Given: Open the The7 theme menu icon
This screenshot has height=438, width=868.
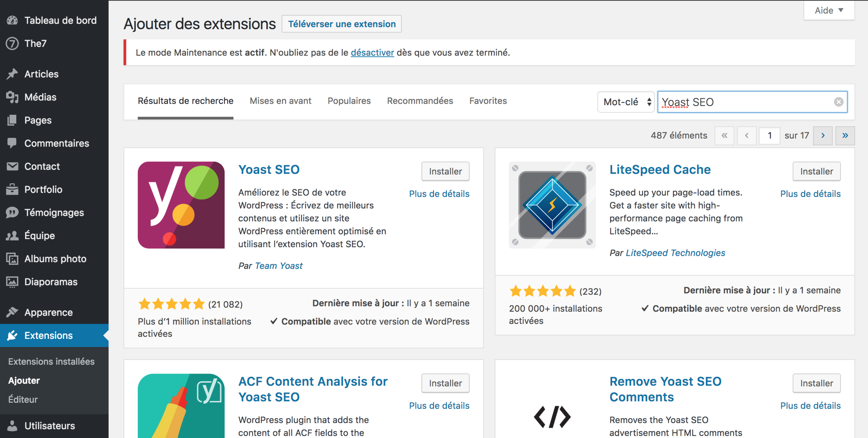Looking at the screenshot, I should 12,43.
